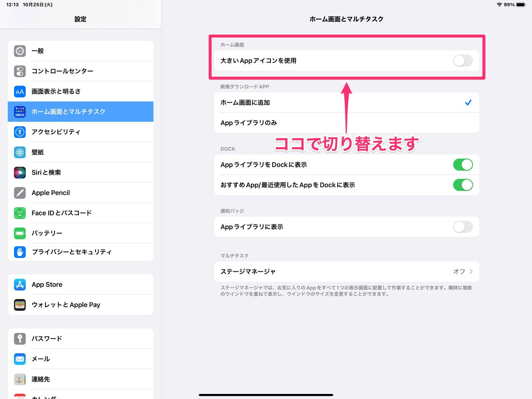The width and height of the screenshot is (532, 399).
Task: Disable おすすめApp/最近使用したApp Dock switch
Action: click(x=463, y=185)
